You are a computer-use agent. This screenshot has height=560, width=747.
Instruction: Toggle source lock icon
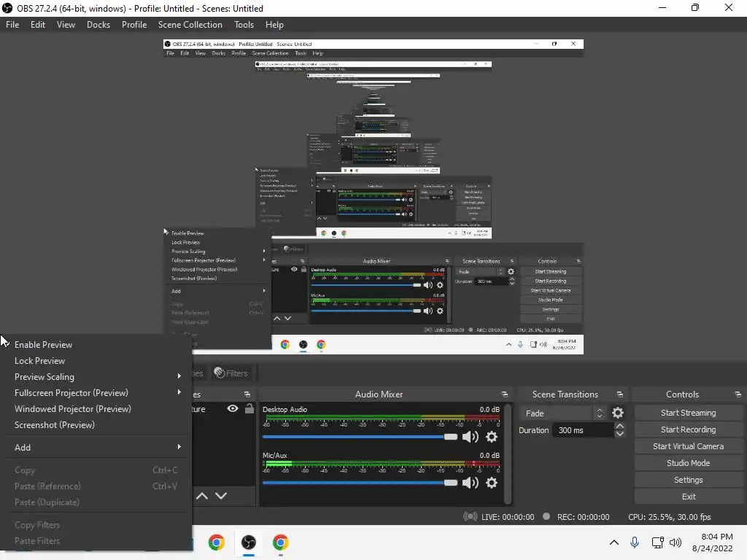tap(249, 408)
